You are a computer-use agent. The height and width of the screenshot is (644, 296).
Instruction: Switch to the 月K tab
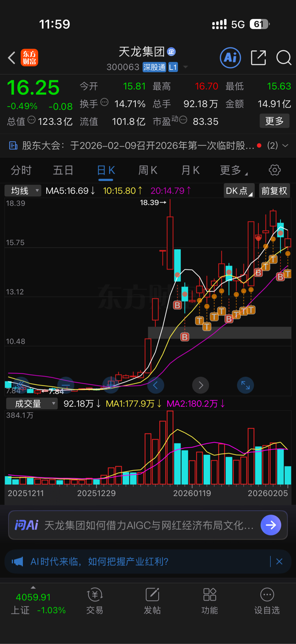(x=190, y=170)
